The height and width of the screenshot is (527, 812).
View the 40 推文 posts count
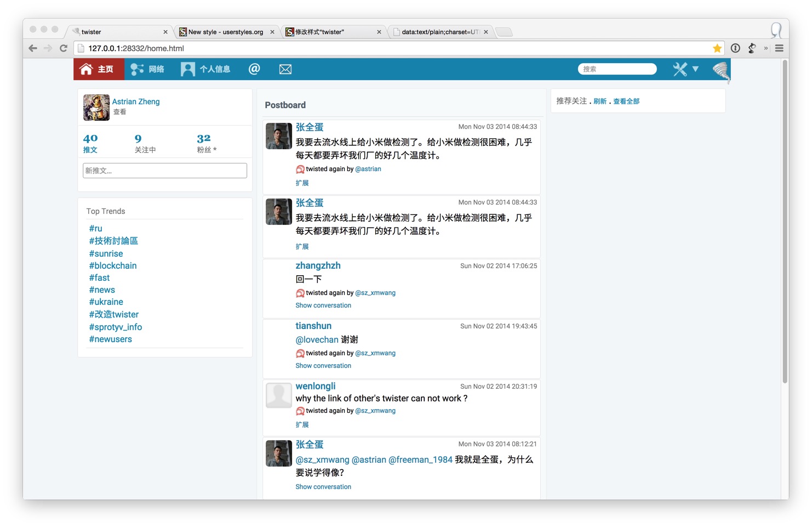coord(90,143)
